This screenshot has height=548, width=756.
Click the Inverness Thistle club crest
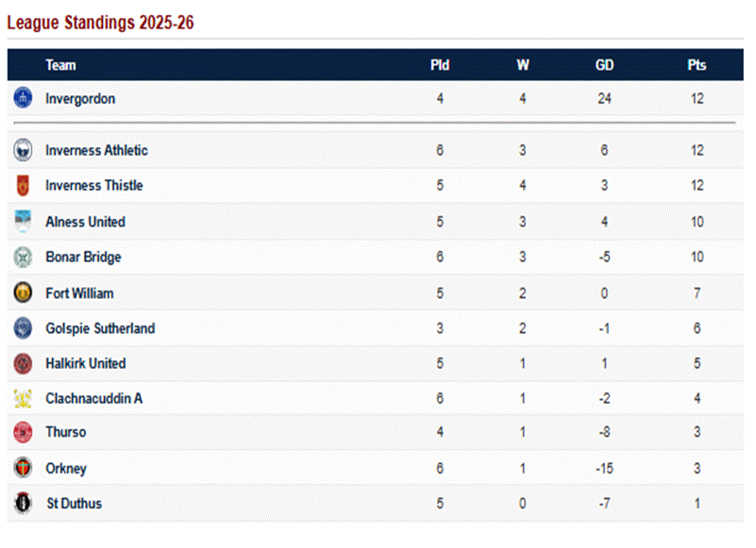23,185
